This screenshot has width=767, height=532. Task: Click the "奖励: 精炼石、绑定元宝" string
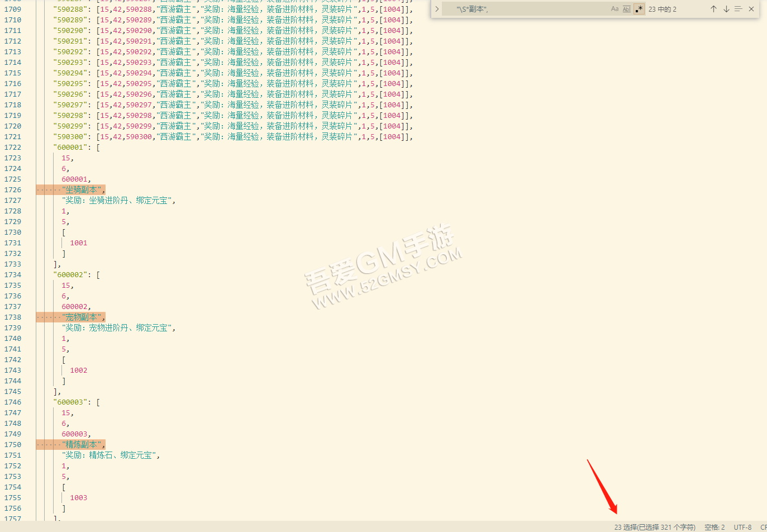point(109,455)
